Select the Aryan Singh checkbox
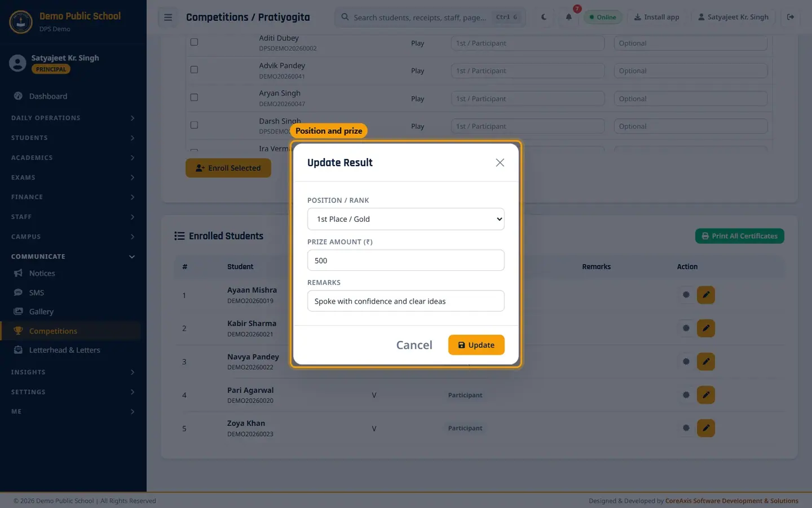This screenshot has height=508, width=812. point(194,97)
